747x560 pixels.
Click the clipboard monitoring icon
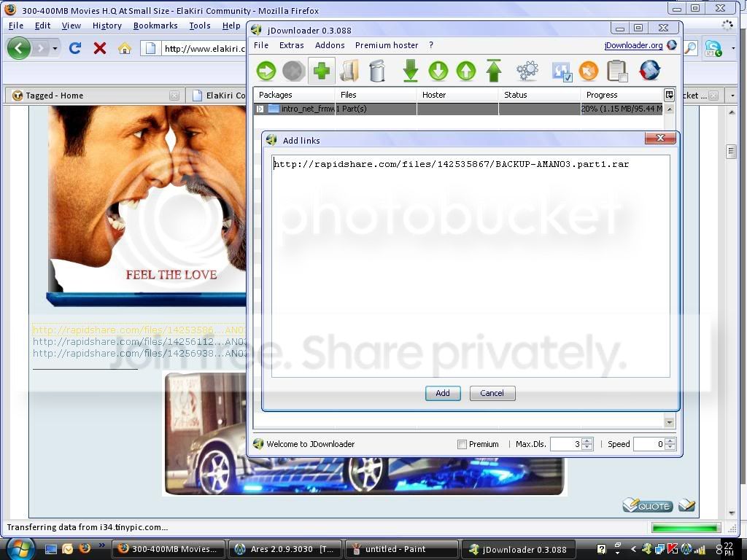tap(617, 71)
